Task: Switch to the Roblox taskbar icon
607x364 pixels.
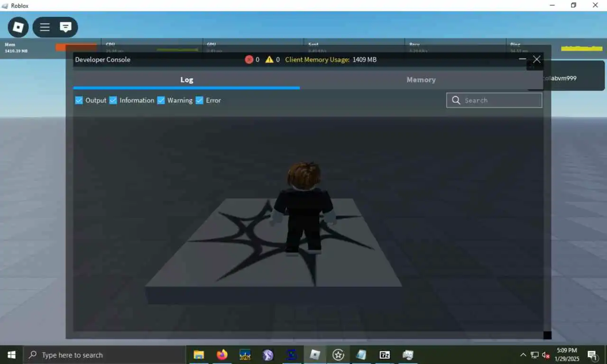Action: pyautogui.click(x=315, y=355)
